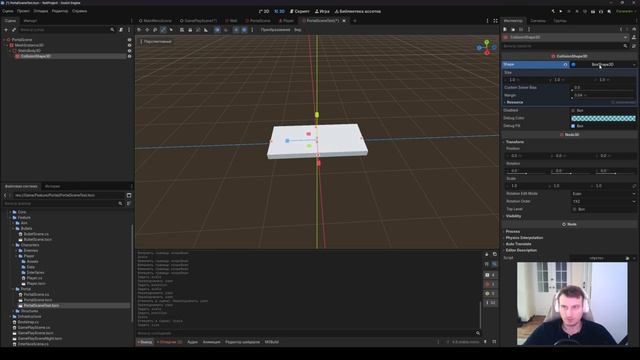Screen dimensions: 640x360
Task: Toggle distraction-free mode expand icon
Action: click(x=496, y=21)
